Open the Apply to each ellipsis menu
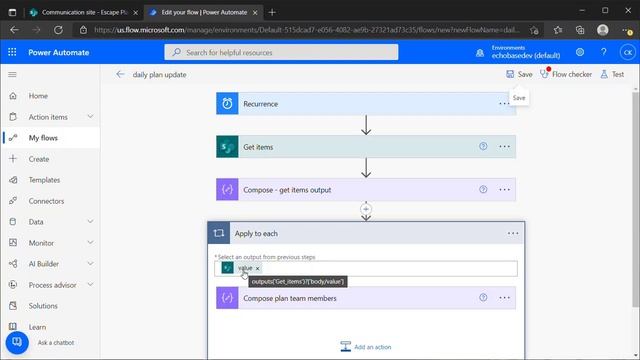The width and height of the screenshot is (640, 360). [x=513, y=233]
